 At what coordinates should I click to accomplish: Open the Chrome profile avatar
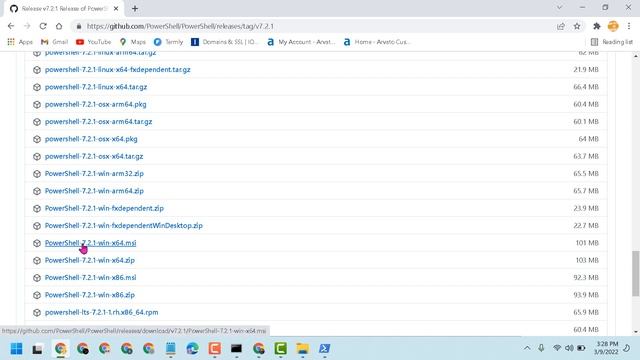[x=613, y=26]
